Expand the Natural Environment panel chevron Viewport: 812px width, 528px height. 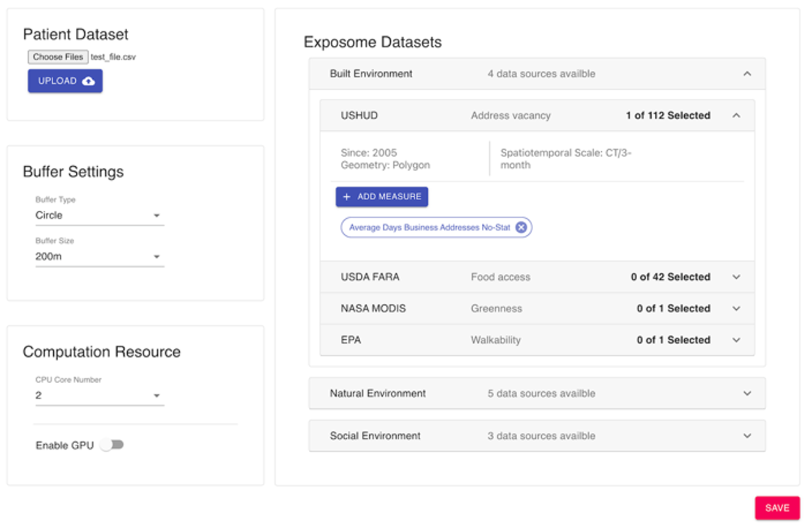747,394
